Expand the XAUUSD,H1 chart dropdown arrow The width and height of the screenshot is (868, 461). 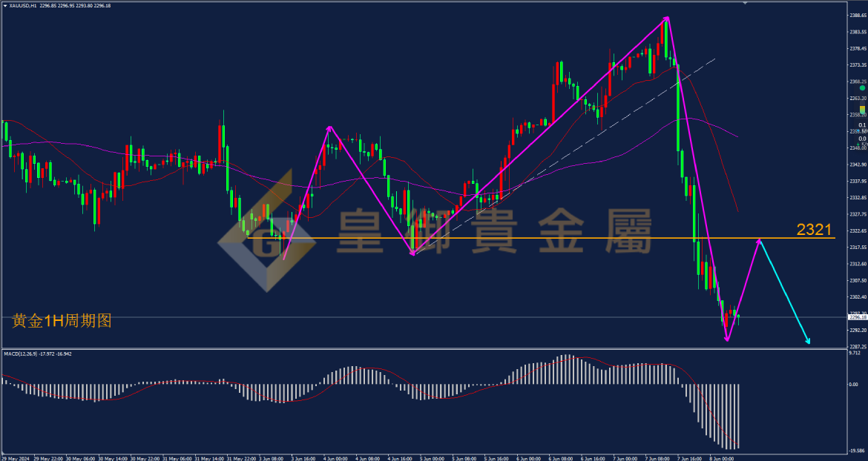pos(5,5)
